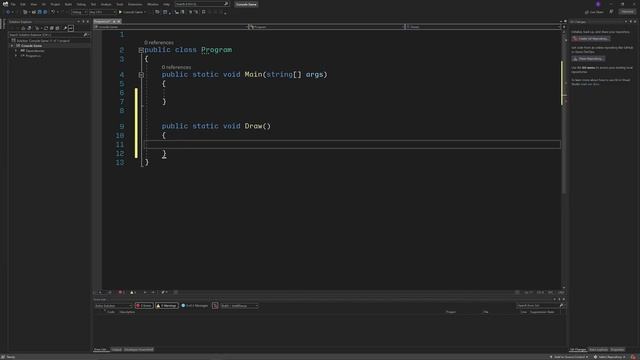This screenshot has height=360, width=640.
Task: Expand the Dependencies node
Action: coord(16,51)
